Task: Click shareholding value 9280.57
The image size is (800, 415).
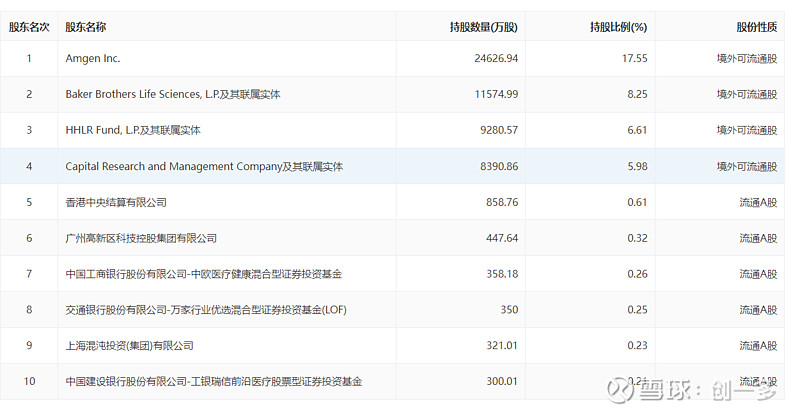Action: (499, 130)
